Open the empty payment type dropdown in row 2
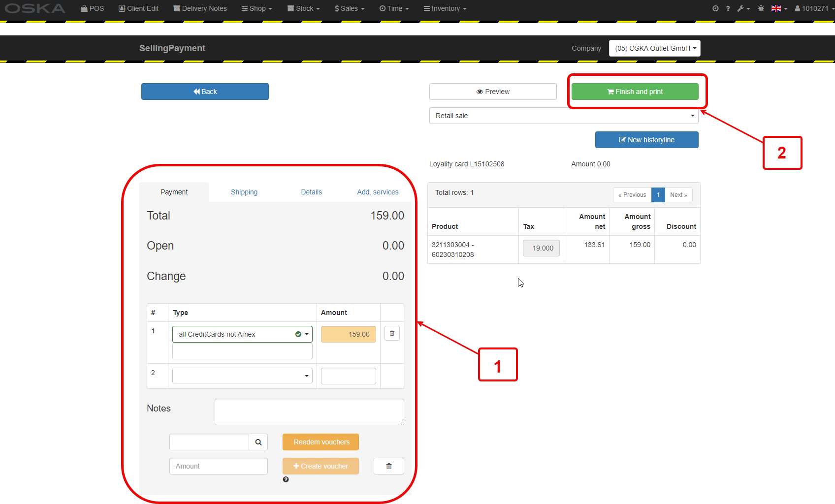 click(x=242, y=376)
